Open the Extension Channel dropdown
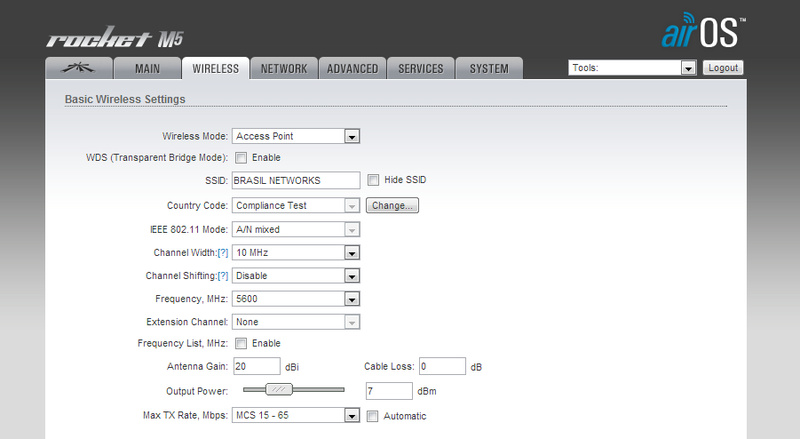 click(x=296, y=322)
